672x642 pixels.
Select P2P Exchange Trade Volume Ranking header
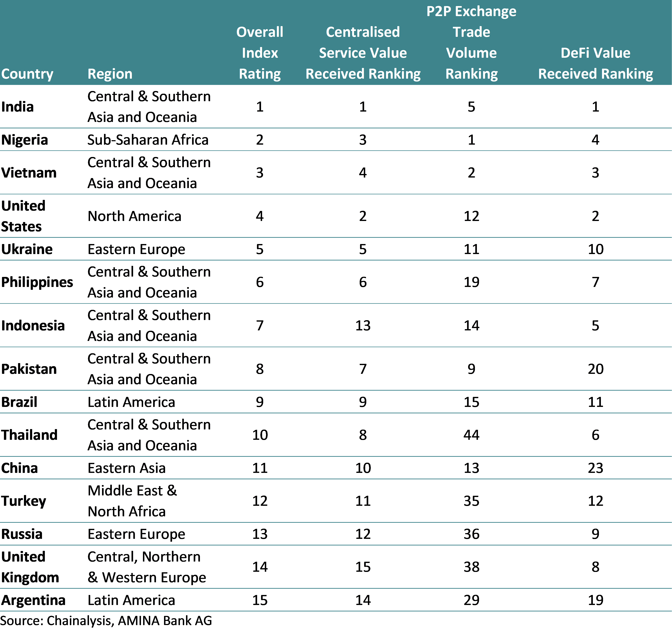click(x=471, y=42)
